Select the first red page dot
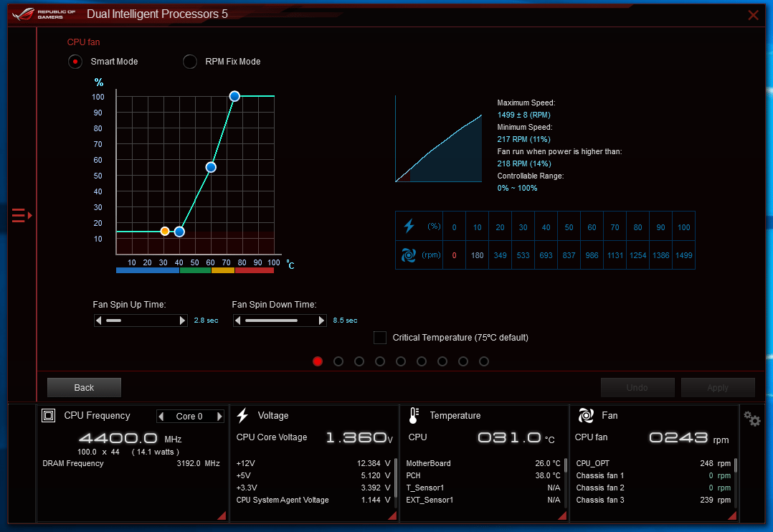The width and height of the screenshot is (773, 532). [318, 361]
